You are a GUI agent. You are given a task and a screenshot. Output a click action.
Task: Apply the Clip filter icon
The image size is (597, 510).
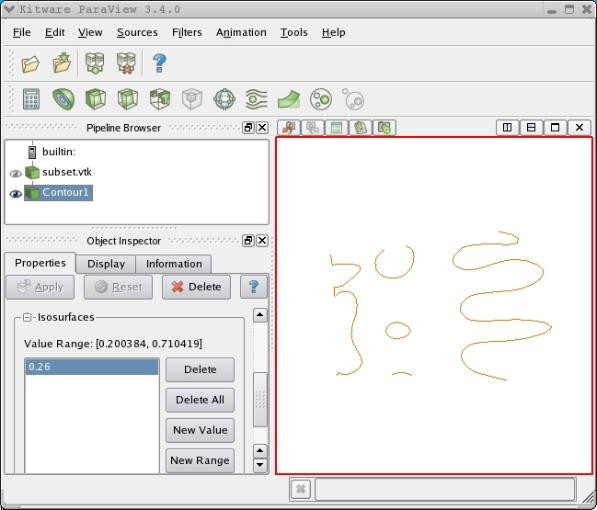coord(95,99)
